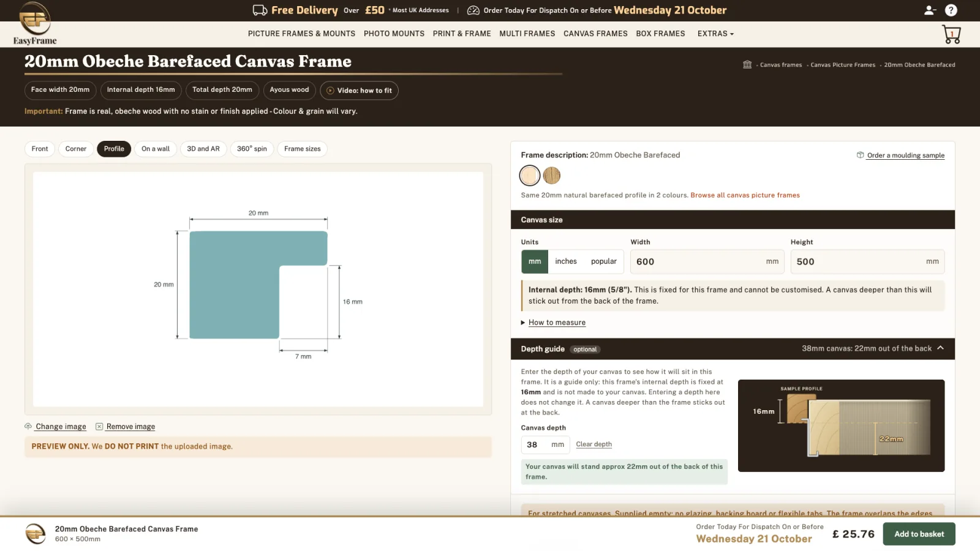The image size is (980, 551).
Task: Browse all canvas picture frames link
Action: point(745,195)
